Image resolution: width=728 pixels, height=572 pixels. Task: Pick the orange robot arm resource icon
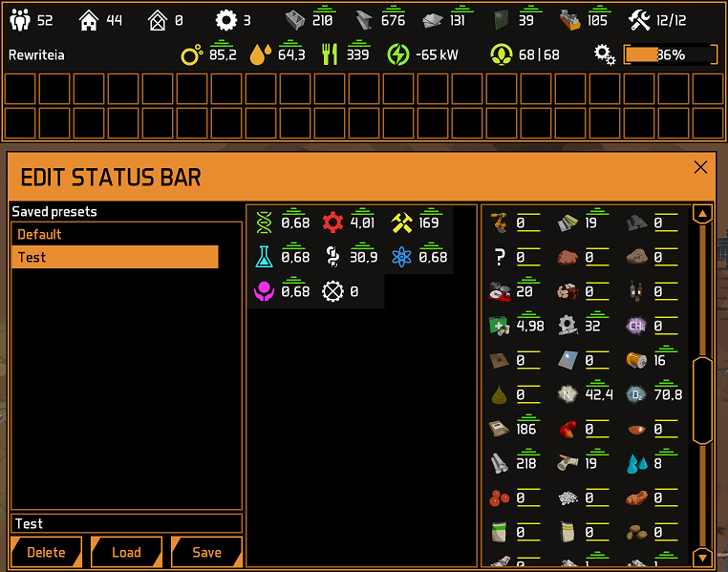[x=500, y=222]
